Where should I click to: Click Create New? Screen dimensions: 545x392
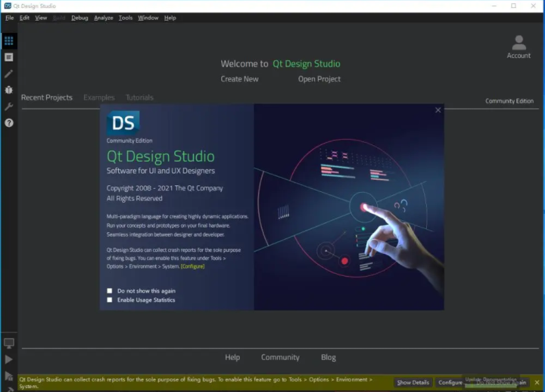(240, 79)
